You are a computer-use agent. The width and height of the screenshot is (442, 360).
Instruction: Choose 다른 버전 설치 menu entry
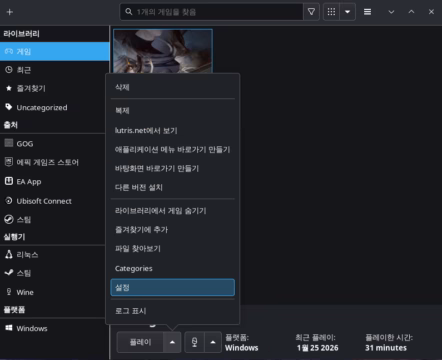click(x=173, y=187)
